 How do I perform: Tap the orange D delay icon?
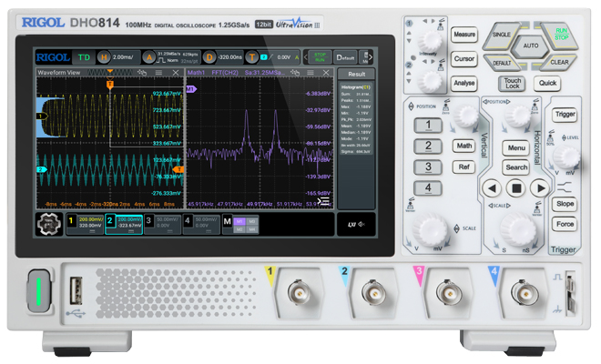pyautogui.click(x=209, y=57)
